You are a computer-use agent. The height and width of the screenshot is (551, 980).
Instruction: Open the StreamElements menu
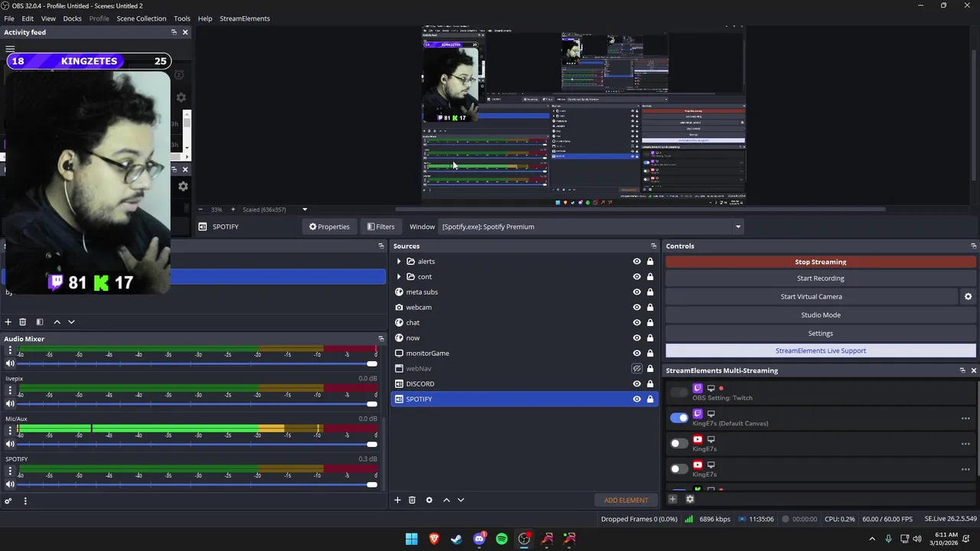tap(244, 18)
